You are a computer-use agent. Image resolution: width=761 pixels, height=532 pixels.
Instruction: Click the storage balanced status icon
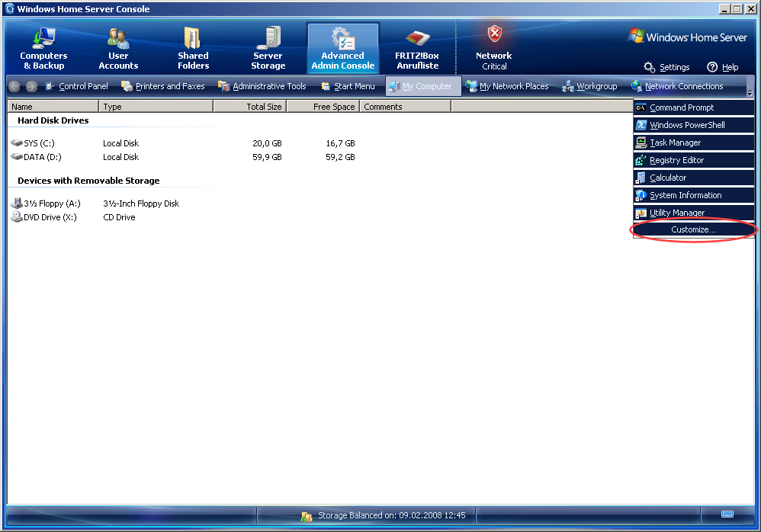point(307,517)
